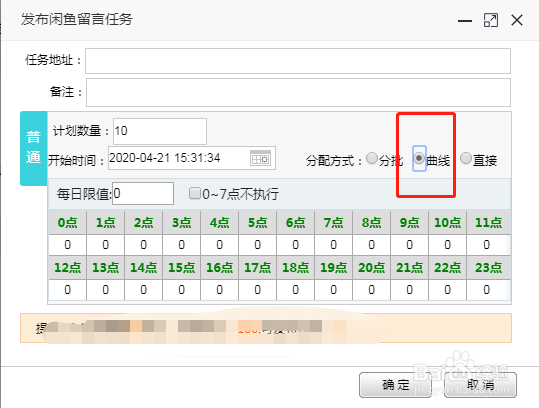Edit the value under 23点
Viewport: 539px width, 408px height.
click(x=487, y=290)
